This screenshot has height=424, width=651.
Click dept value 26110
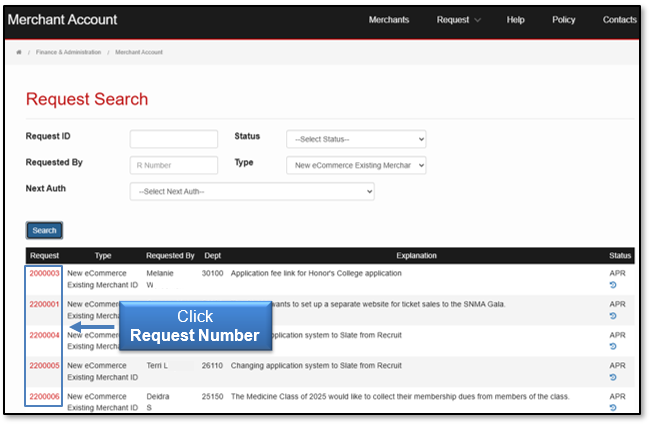click(212, 365)
